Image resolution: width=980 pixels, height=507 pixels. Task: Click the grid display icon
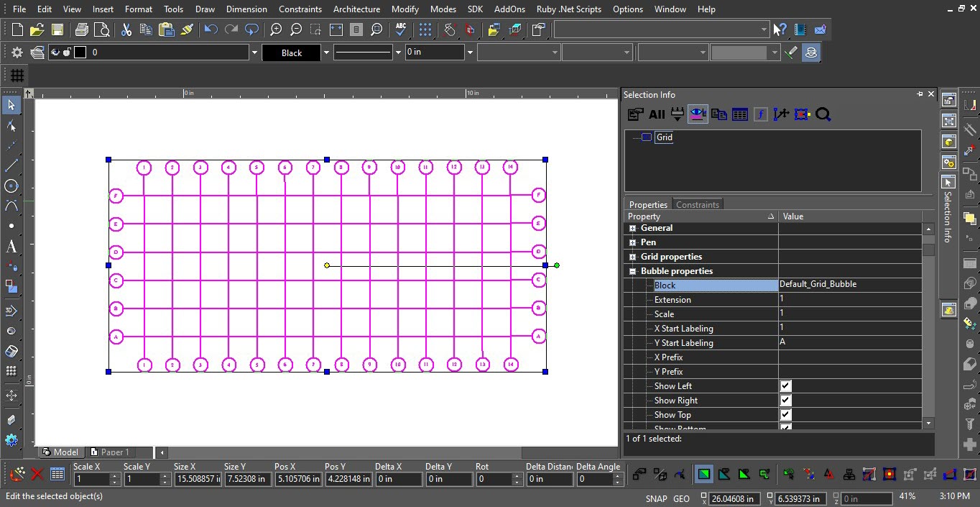point(17,76)
